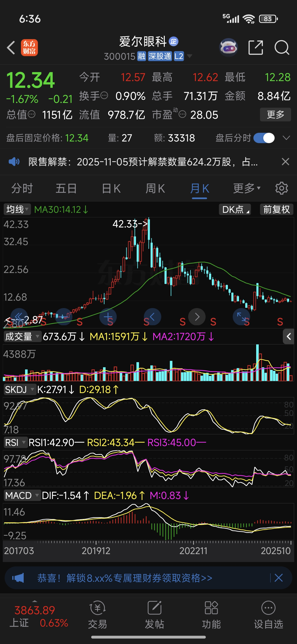The image size is (297, 644).
Task: Tap the back arrow icon
Action: click(x=11, y=47)
